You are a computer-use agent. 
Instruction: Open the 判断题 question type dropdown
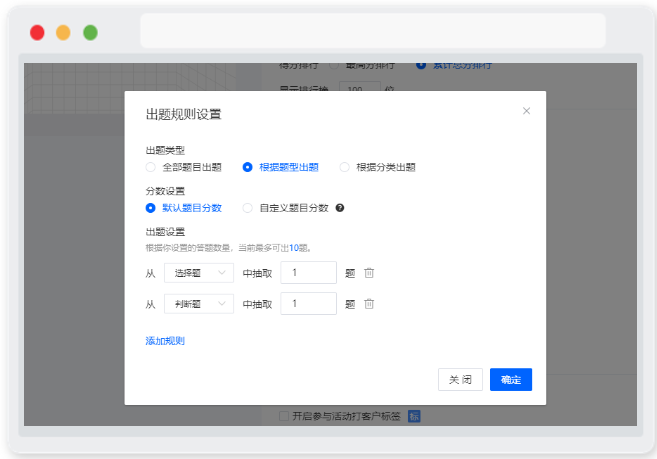(x=199, y=303)
